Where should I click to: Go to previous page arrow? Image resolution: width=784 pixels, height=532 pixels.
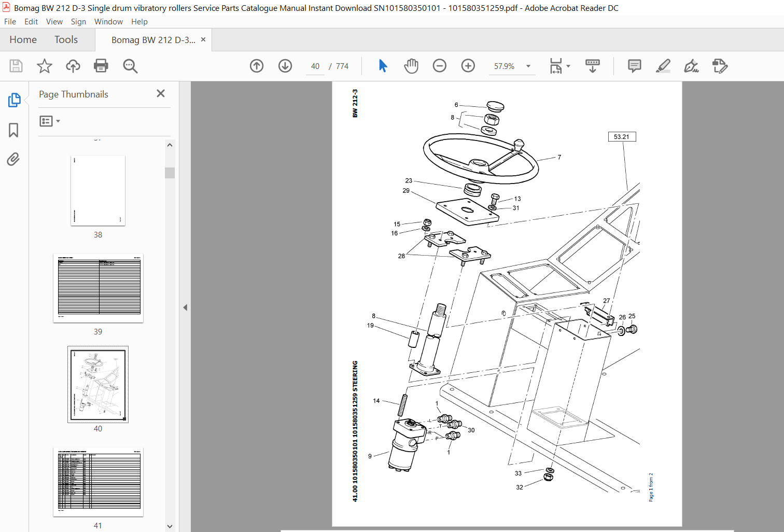[x=257, y=66]
